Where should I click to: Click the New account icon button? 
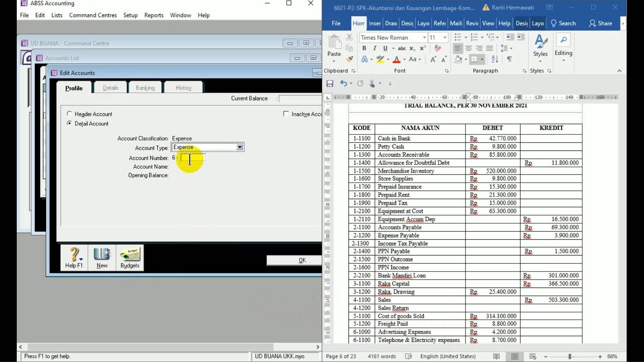coord(102,257)
